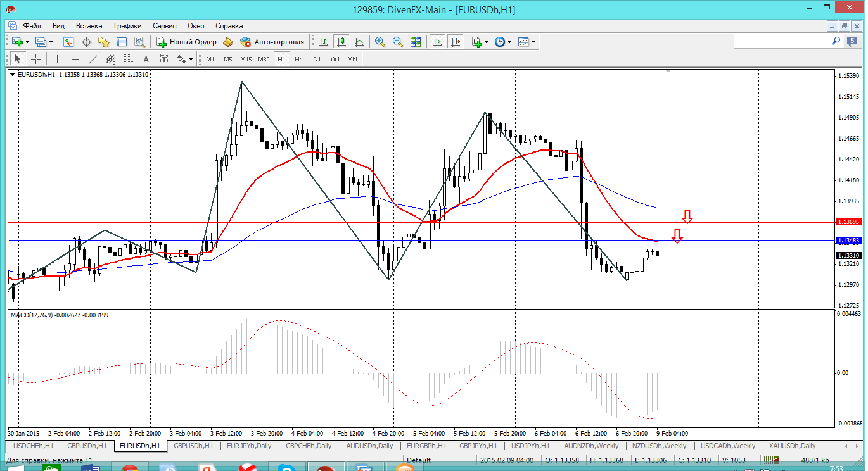
Task: Switch timeframe to D1
Action: 317,59
